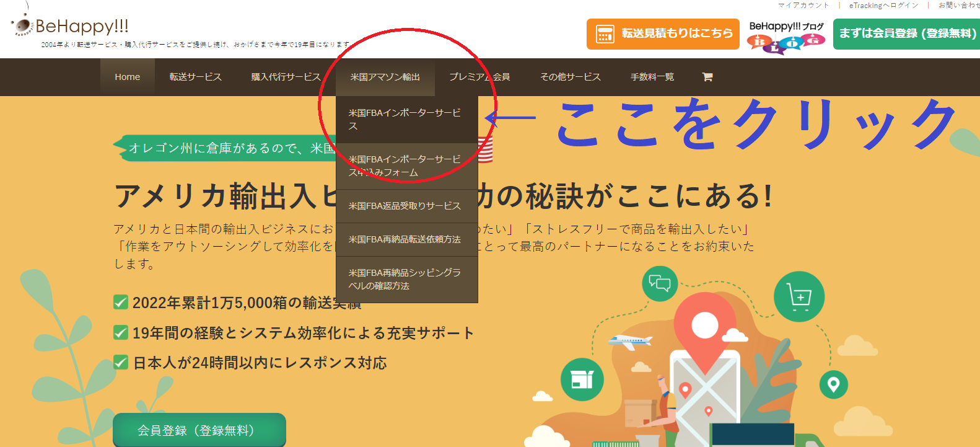
Task: Open 米国アマゾン輸出 menu
Action: (385, 77)
